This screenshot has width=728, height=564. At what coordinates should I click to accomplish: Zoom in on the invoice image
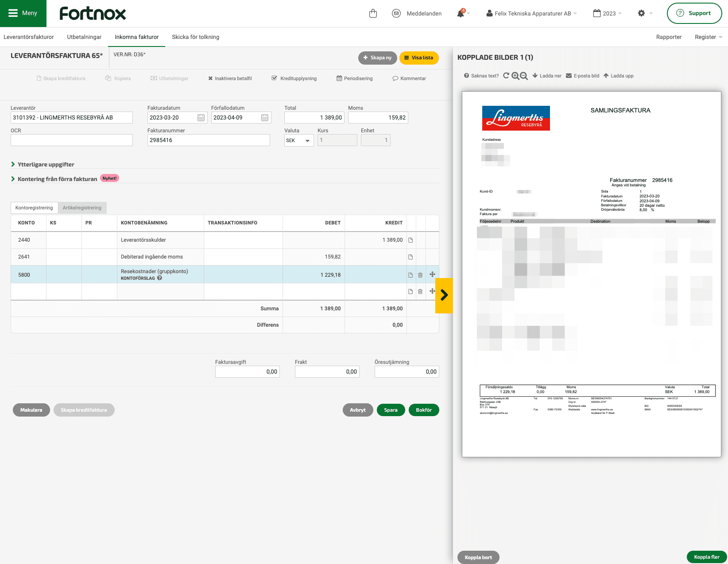pos(515,76)
